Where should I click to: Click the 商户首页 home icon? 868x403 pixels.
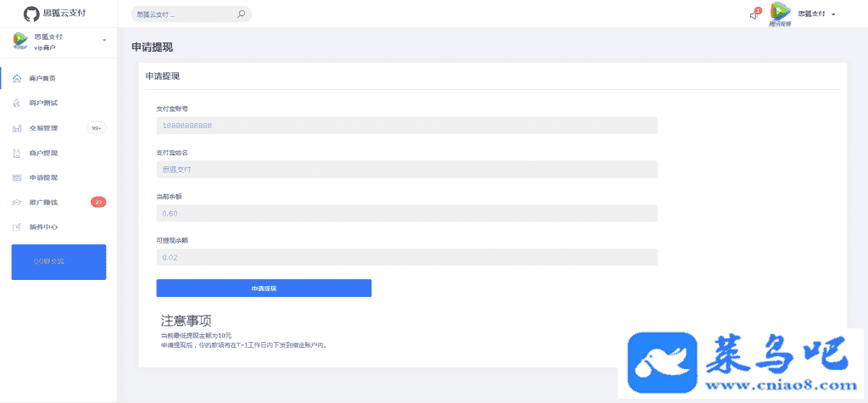pyautogui.click(x=17, y=78)
